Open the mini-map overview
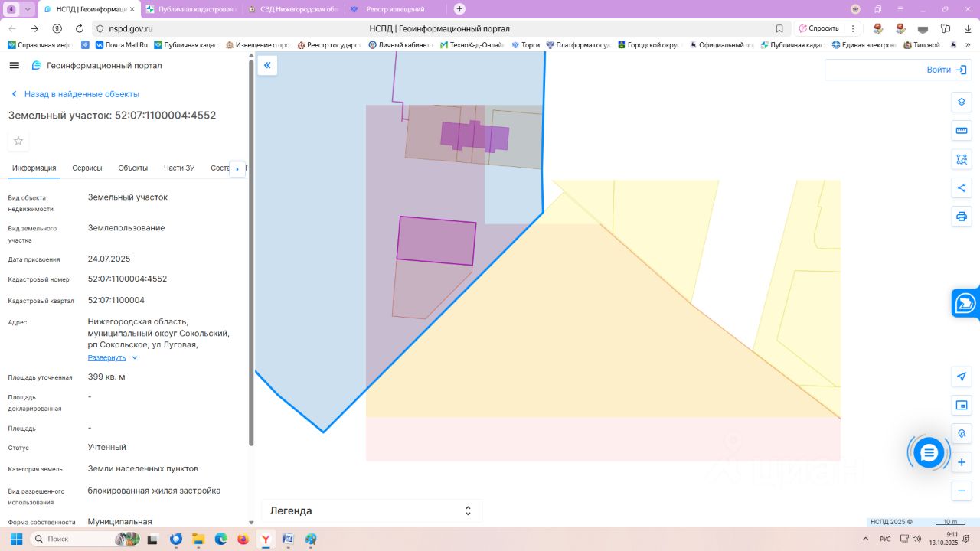980x551 pixels. (x=962, y=405)
